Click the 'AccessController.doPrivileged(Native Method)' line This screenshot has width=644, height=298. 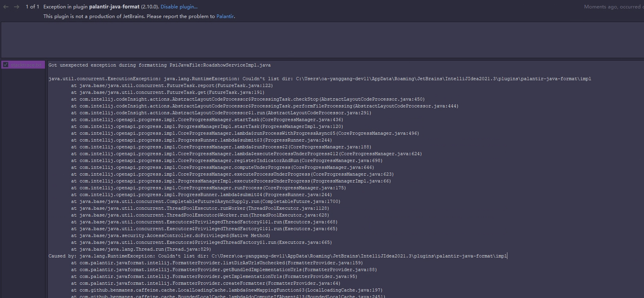click(x=171, y=235)
